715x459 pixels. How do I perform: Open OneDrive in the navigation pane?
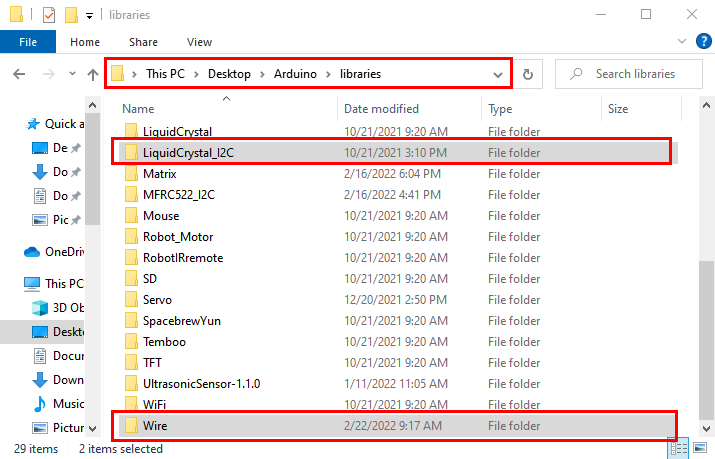[x=54, y=252]
